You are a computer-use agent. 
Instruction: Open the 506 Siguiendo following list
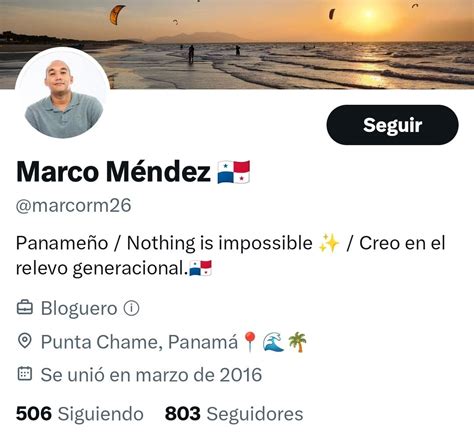point(80,414)
